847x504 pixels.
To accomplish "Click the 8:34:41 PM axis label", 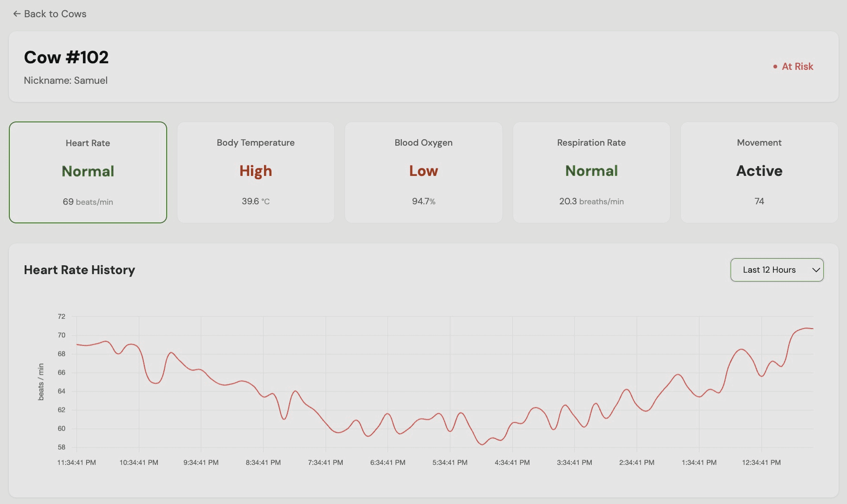I will click(x=263, y=463).
